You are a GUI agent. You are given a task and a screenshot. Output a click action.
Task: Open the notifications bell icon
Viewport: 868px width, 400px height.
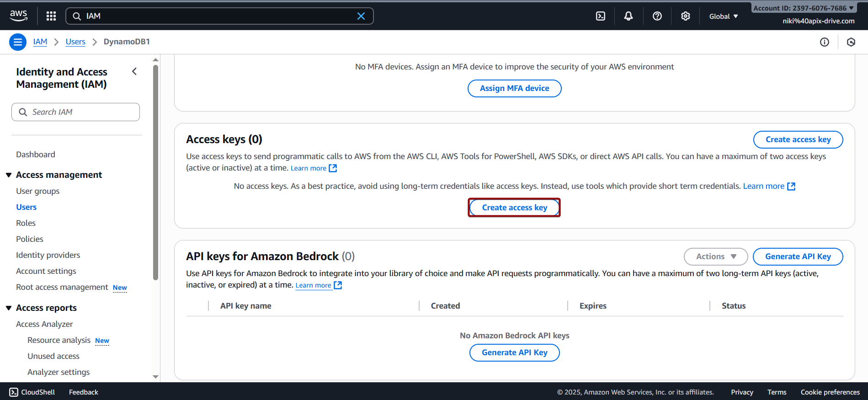[628, 16]
